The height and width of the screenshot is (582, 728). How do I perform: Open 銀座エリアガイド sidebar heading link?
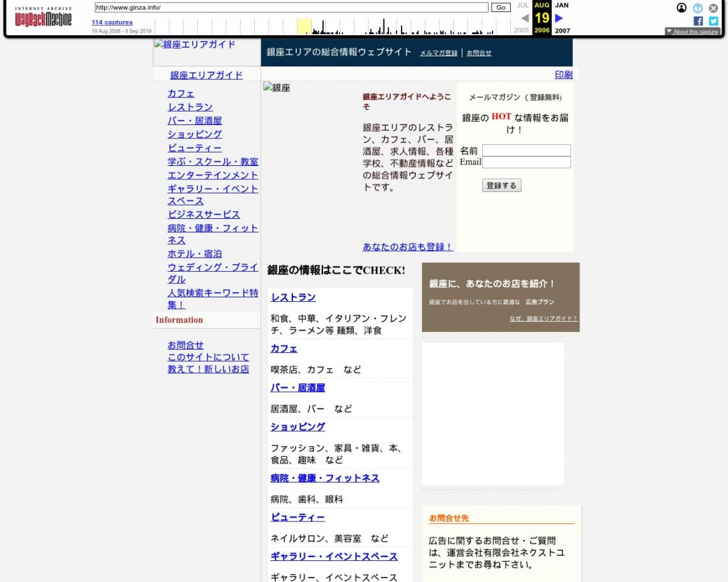click(206, 75)
